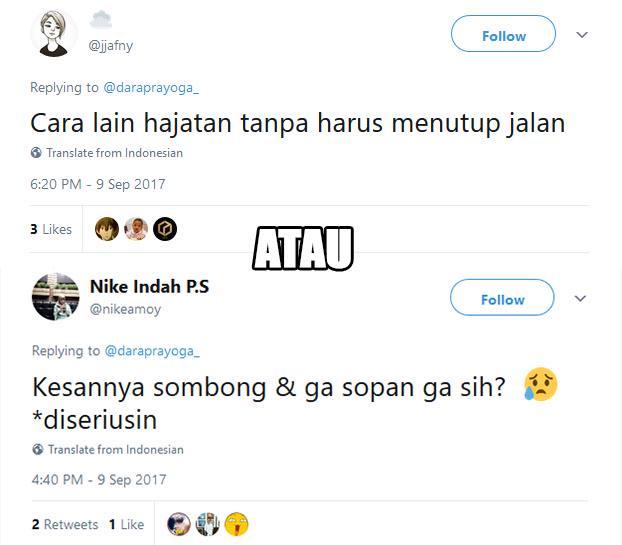
Task: Click the brown-haired liker avatar on first tweet
Action: pos(107,229)
